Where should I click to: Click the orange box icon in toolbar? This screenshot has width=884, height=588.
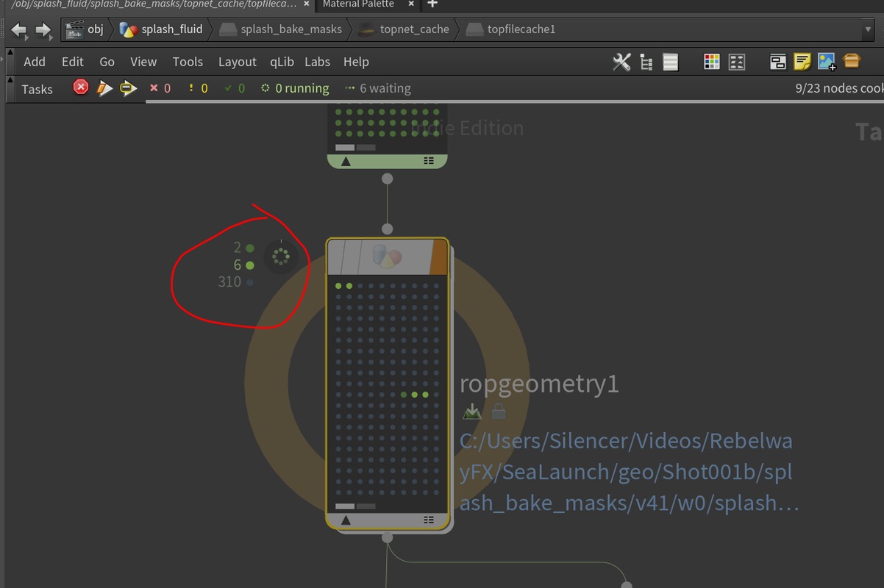(x=852, y=61)
